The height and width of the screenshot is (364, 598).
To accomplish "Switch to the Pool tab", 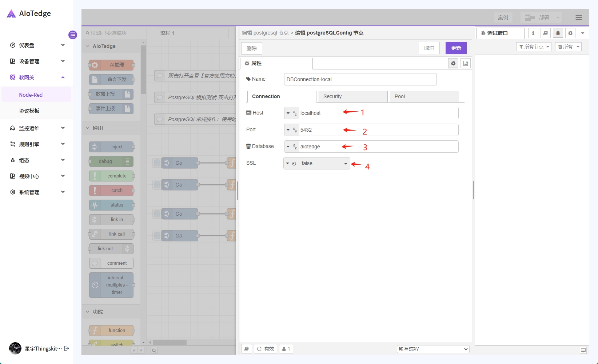I will coord(424,96).
